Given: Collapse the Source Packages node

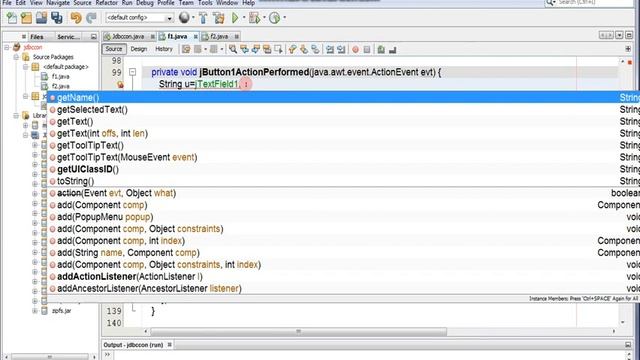Looking at the screenshot, I should 16,57.
